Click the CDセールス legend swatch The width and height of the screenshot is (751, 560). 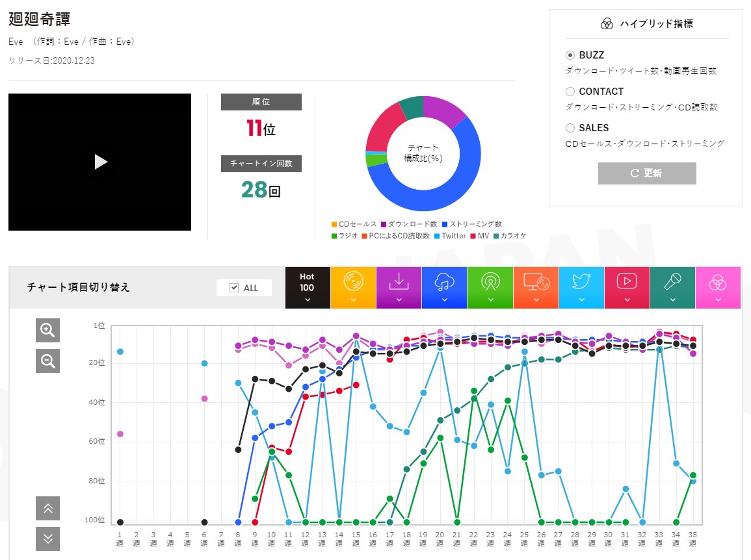click(x=334, y=225)
